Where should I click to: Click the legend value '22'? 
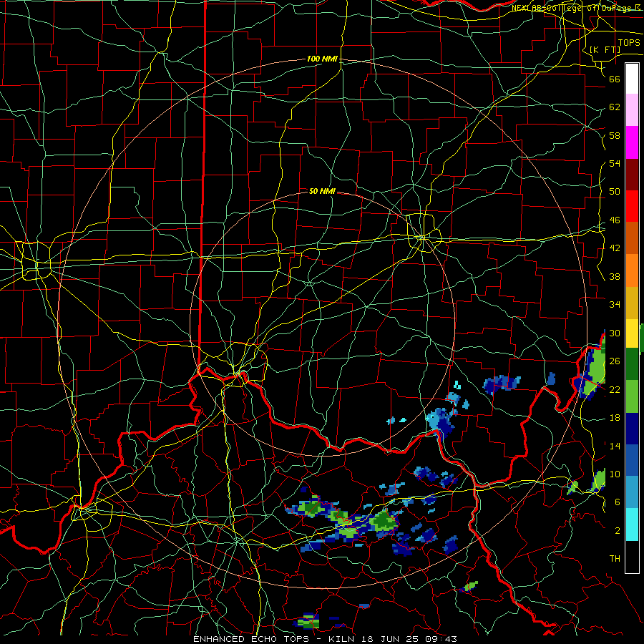[x=615, y=389]
